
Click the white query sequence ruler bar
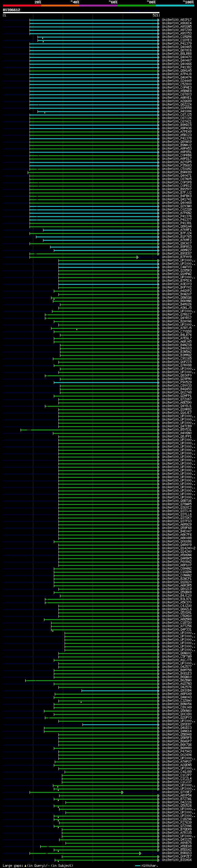pos(81,13)
